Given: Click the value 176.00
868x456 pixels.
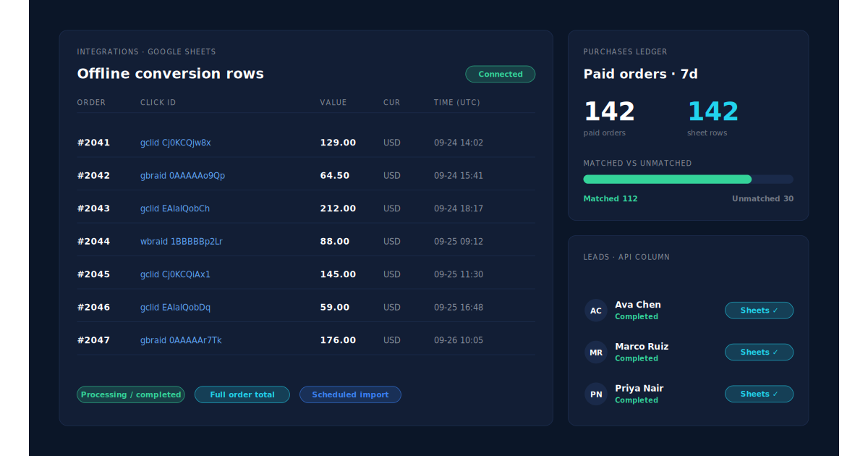Looking at the screenshot, I should coord(338,340).
